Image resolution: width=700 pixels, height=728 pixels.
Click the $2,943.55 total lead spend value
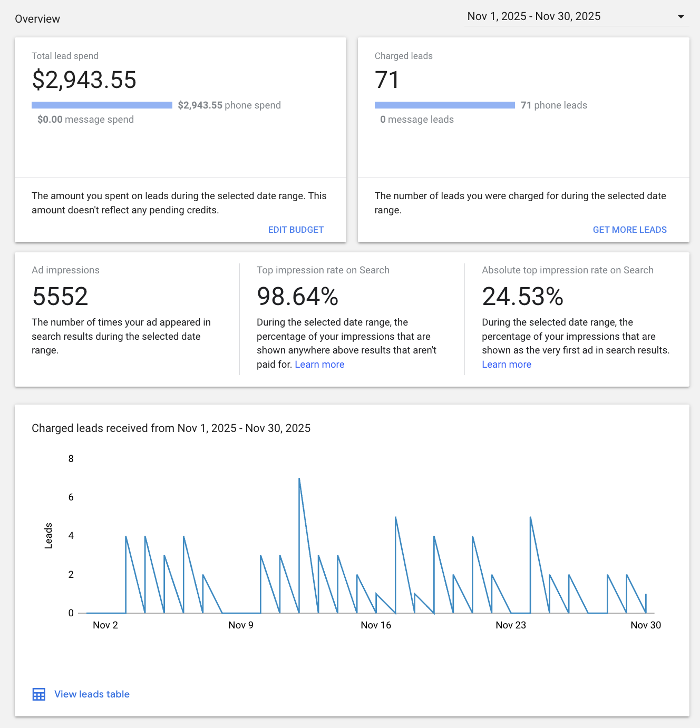[84, 80]
